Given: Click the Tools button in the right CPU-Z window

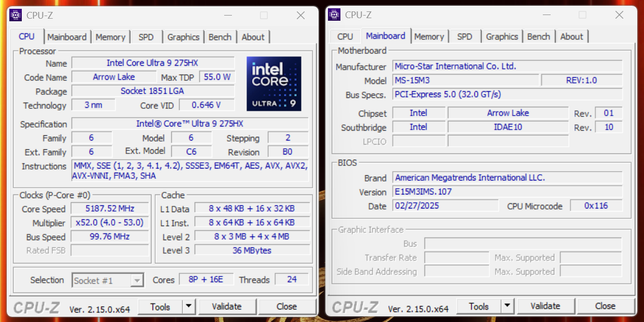Looking at the screenshot, I should (479, 306).
